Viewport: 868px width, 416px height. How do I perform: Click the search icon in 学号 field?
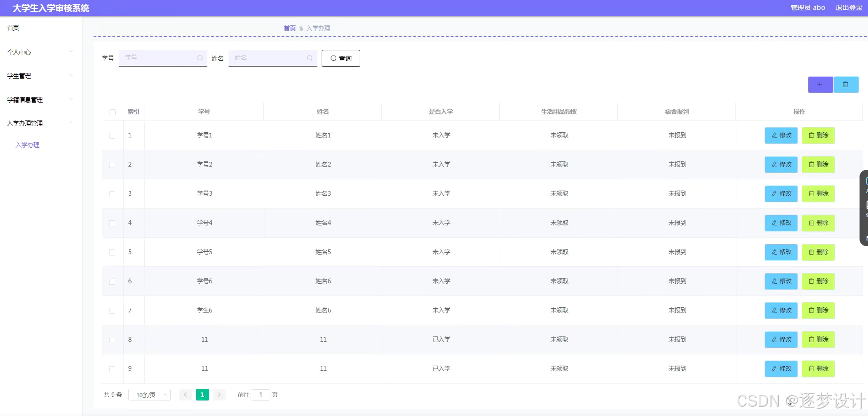point(200,58)
